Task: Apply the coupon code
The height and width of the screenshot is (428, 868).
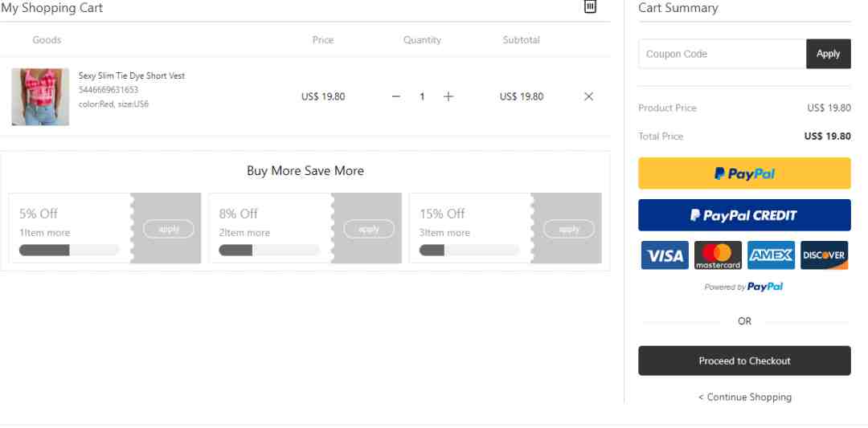Action: click(x=828, y=54)
